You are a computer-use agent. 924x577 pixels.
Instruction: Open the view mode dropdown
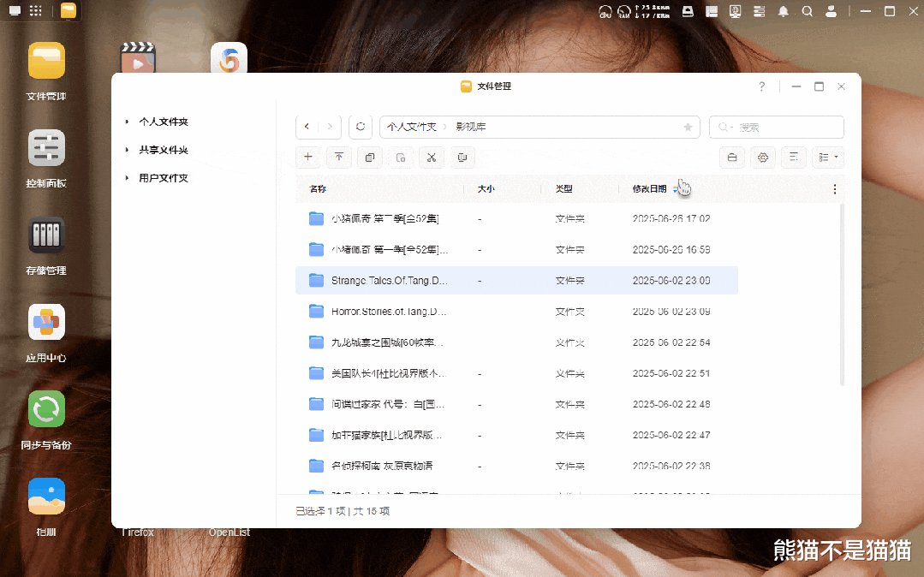(828, 158)
